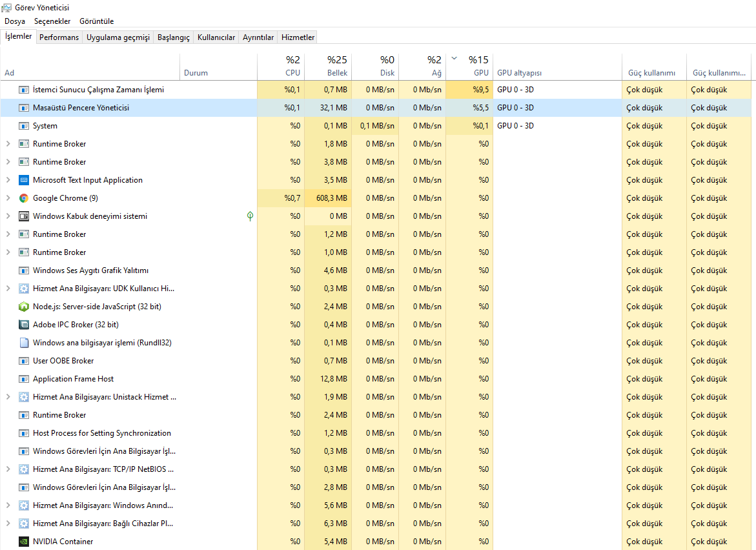Expand Hizmet Ana Bilgisayarı: Bağlı Cihazlar row

[x=8, y=524]
